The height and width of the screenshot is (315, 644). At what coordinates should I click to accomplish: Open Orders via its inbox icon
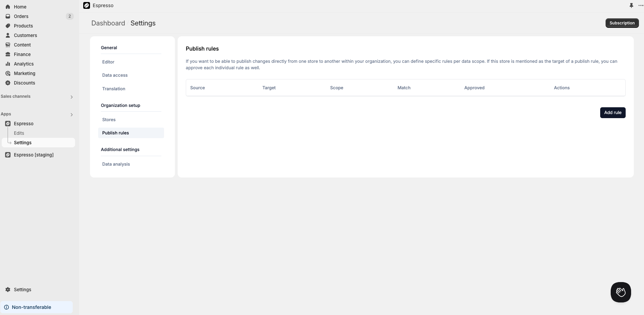point(8,16)
